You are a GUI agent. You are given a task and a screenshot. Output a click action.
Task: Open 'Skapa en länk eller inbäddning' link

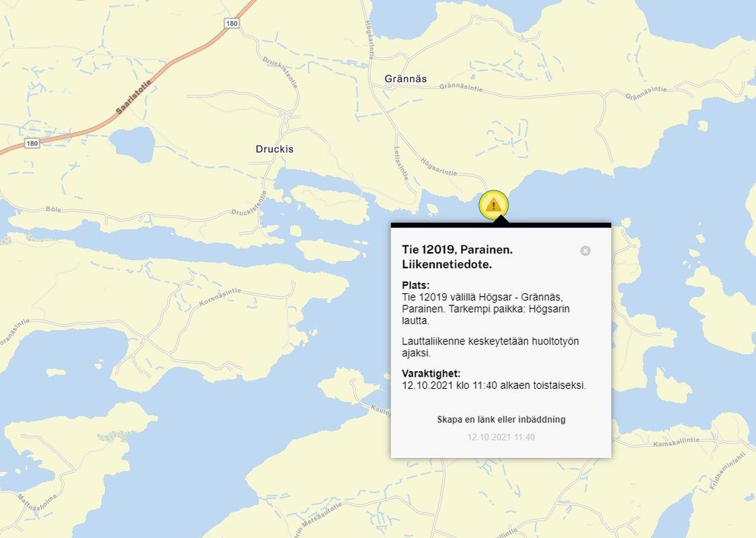501,420
